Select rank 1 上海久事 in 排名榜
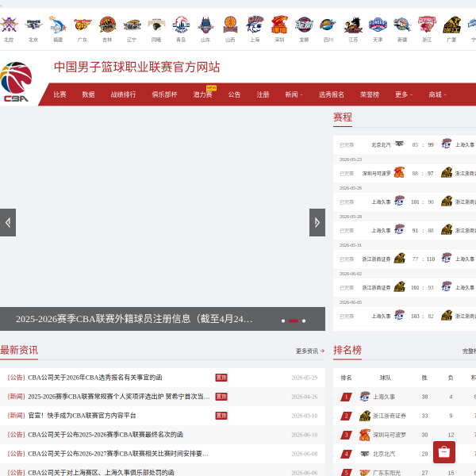 click(x=405, y=397)
